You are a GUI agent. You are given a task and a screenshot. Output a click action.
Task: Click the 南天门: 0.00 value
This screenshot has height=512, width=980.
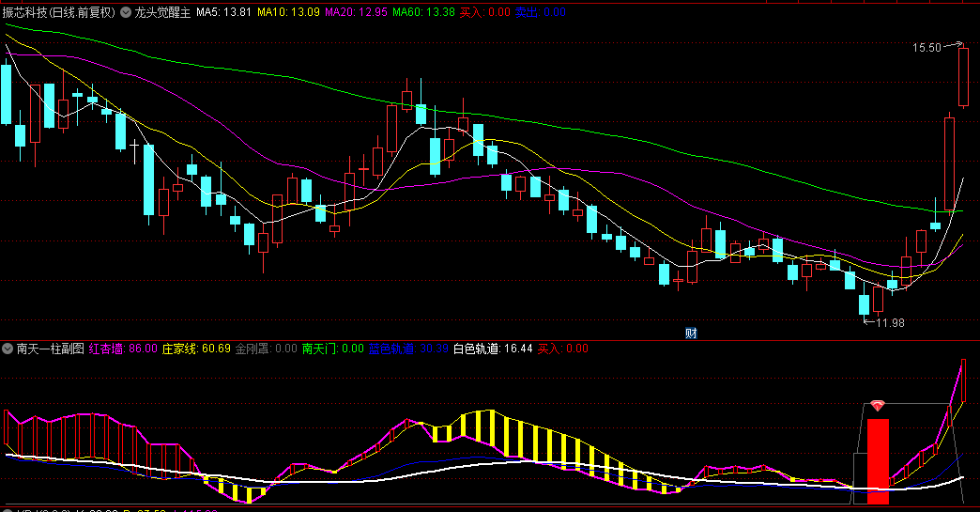click(x=333, y=349)
